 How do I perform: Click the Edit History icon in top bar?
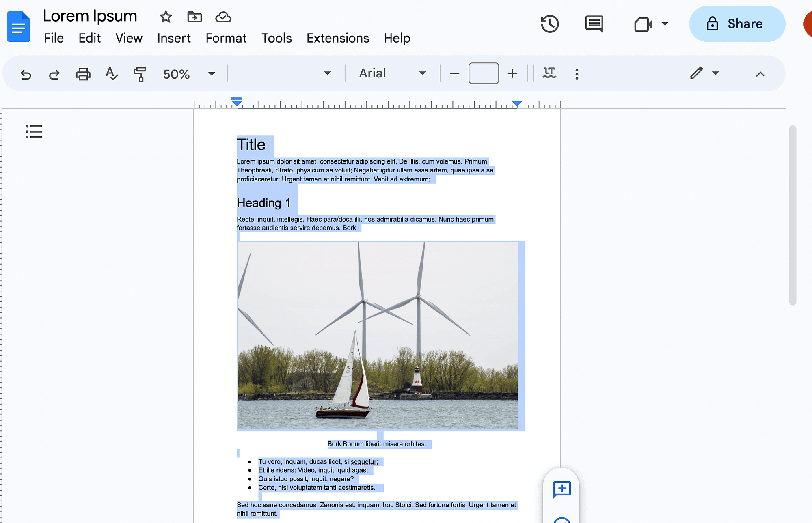click(549, 24)
